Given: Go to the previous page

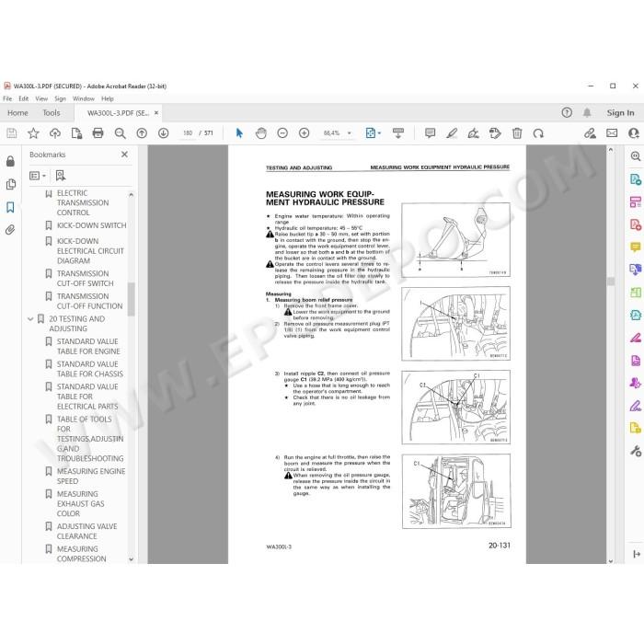Looking at the screenshot, I should tap(142, 133).
